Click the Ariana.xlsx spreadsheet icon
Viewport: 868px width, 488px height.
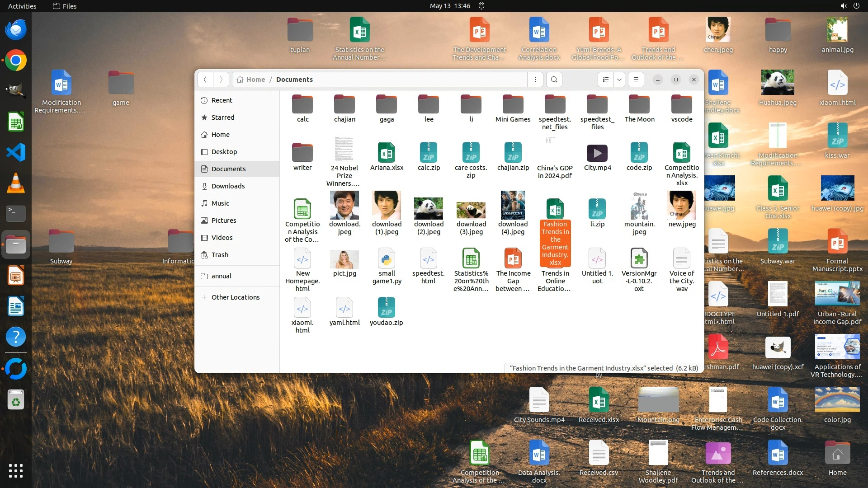[x=387, y=154]
